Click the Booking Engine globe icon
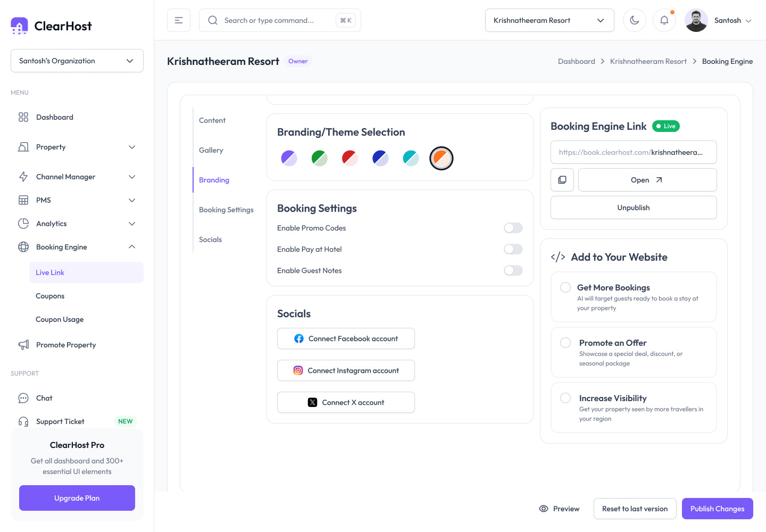This screenshot has width=766, height=532. [x=23, y=247]
